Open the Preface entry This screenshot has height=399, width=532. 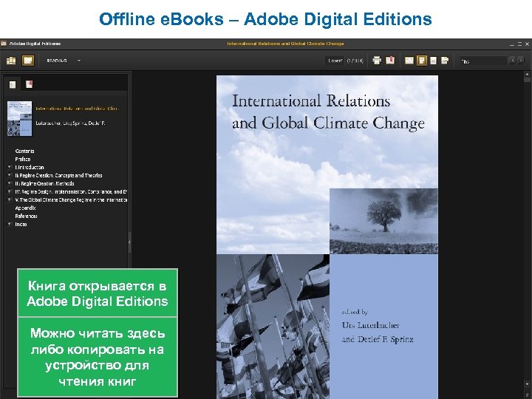(x=23, y=159)
